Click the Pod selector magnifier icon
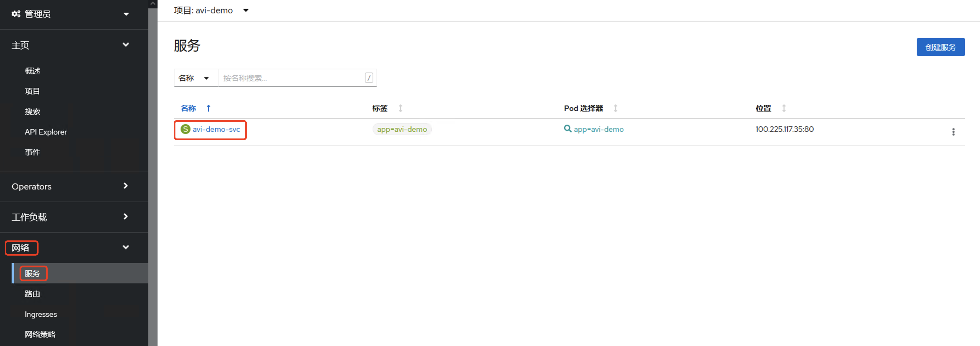This screenshot has height=346, width=980. tap(567, 129)
